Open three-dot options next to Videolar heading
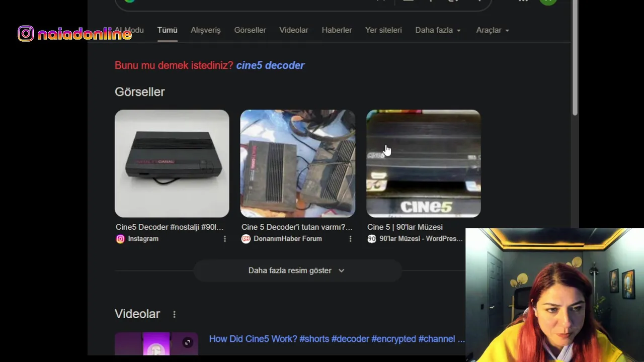 click(x=175, y=314)
